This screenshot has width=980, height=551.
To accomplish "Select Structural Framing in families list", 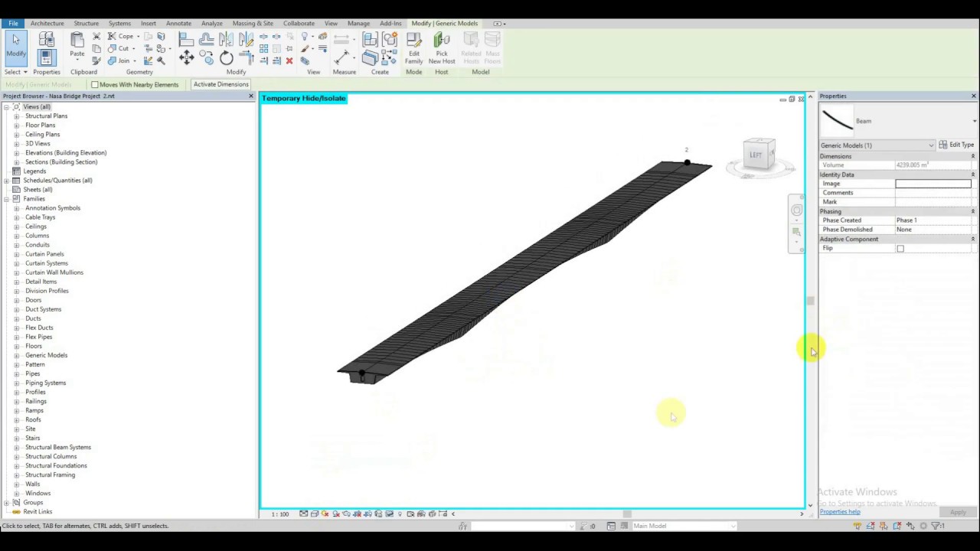I will 50,475.
